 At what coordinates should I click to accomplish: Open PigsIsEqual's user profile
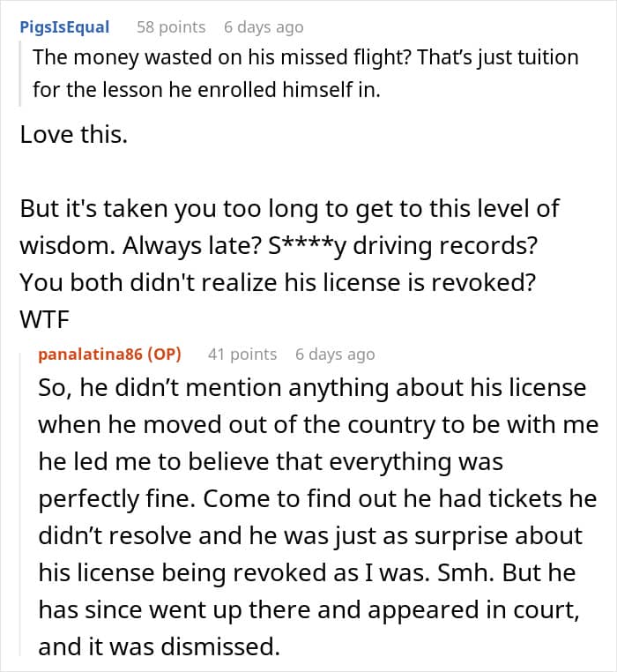click(x=64, y=27)
